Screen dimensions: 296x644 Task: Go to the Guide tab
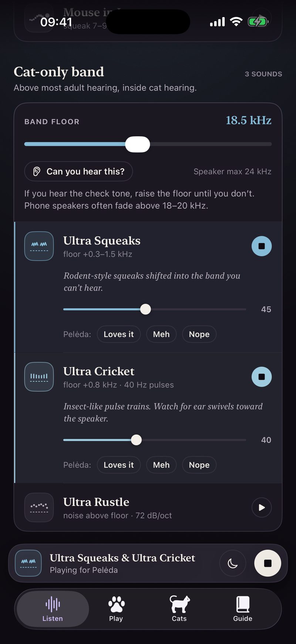[243, 609]
